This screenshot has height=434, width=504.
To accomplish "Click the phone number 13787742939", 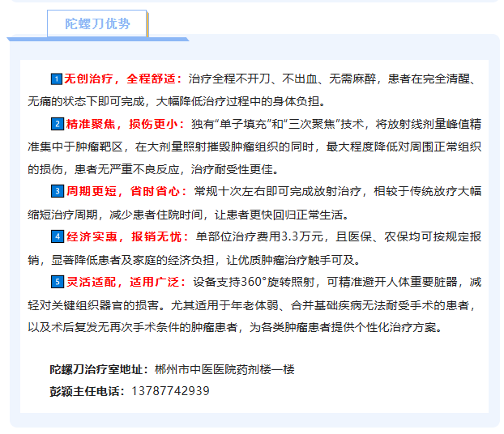I will (x=170, y=391).
